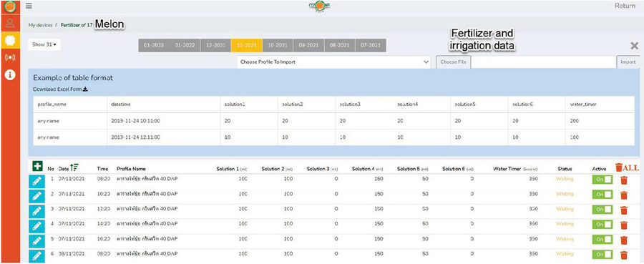Select the 08-2021 month tab
Screen dimensions: 644x264
tap(340, 46)
